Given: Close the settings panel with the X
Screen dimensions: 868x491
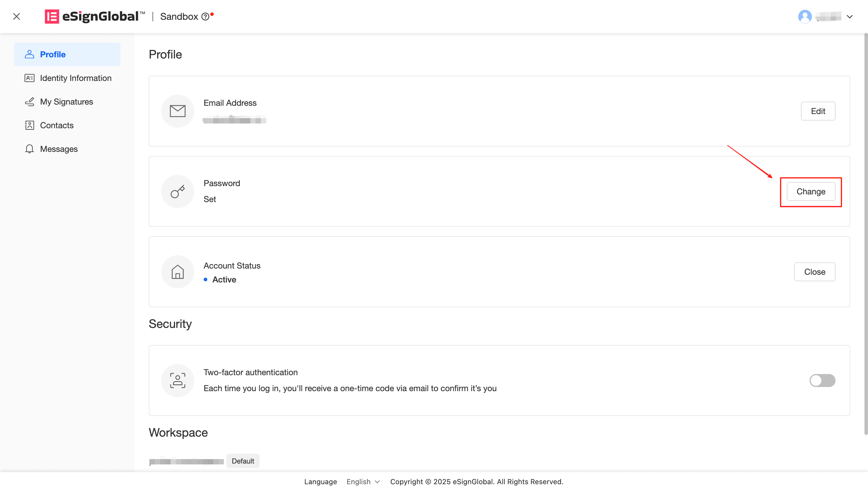Looking at the screenshot, I should pyautogui.click(x=17, y=17).
